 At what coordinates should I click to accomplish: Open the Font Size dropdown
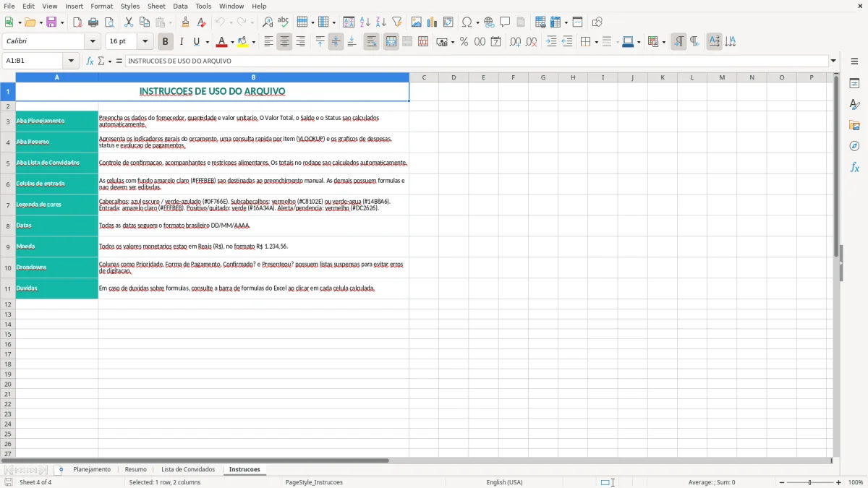pyautogui.click(x=145, y=42)
